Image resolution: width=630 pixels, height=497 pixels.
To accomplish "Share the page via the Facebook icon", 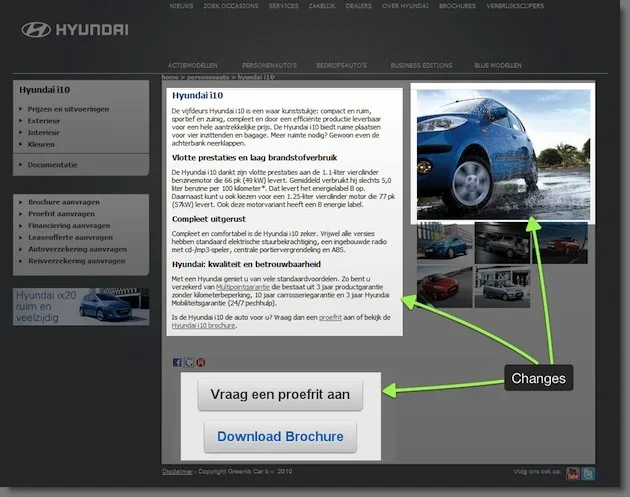I will point(177,362).
